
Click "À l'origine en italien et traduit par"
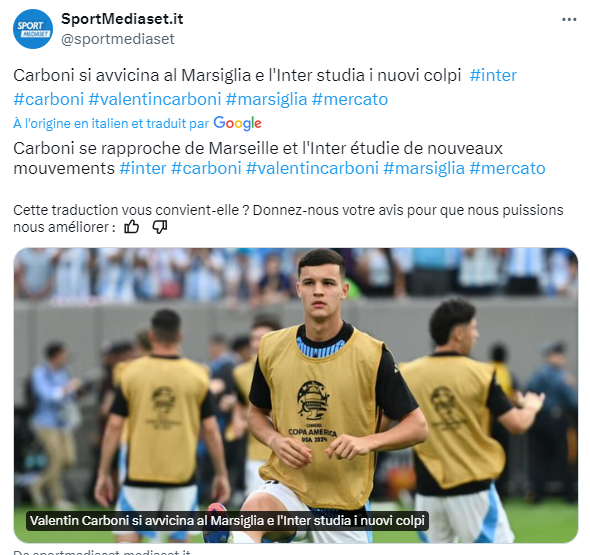[111, 123]
